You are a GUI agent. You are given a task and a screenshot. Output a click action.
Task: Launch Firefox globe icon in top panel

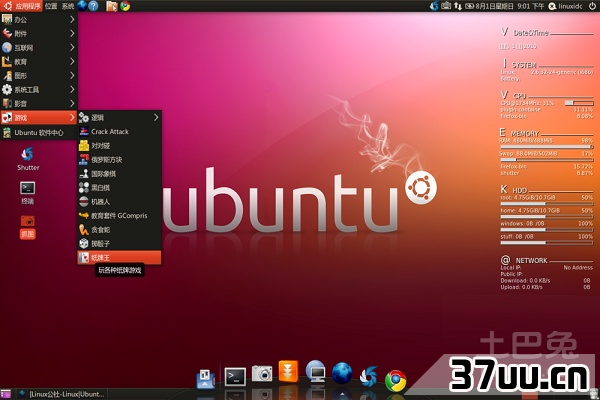point(82,6)
